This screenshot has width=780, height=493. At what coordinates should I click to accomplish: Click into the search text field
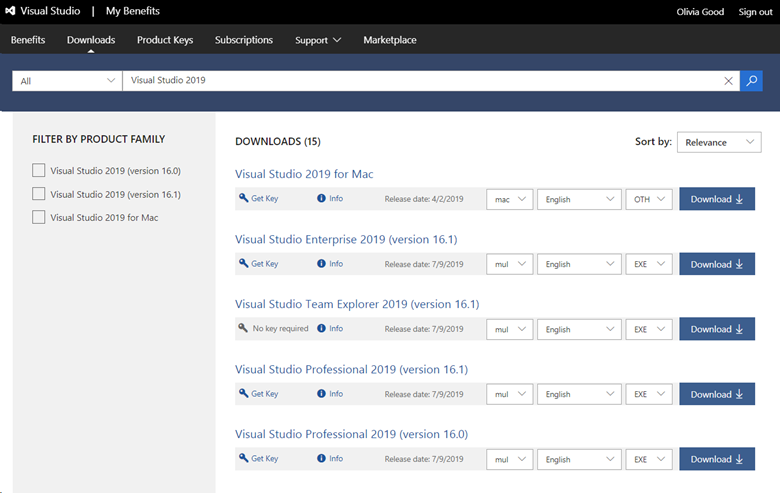point(420,81)
